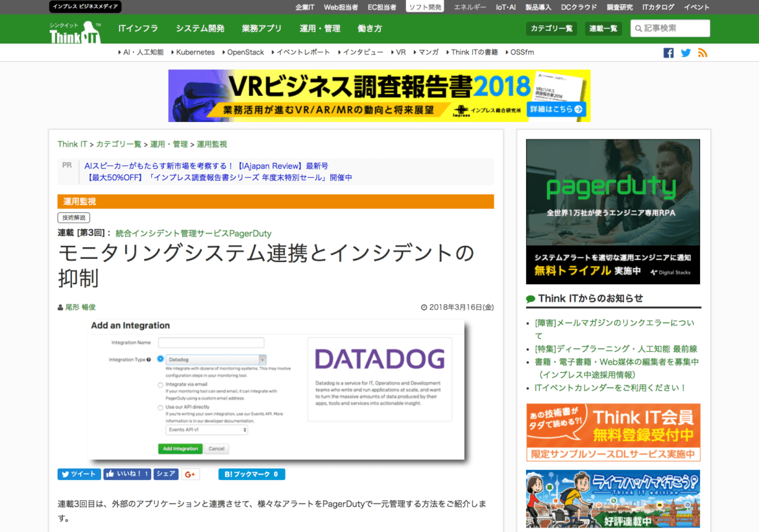Select the エネルギー top tab

tap(470, 7)
